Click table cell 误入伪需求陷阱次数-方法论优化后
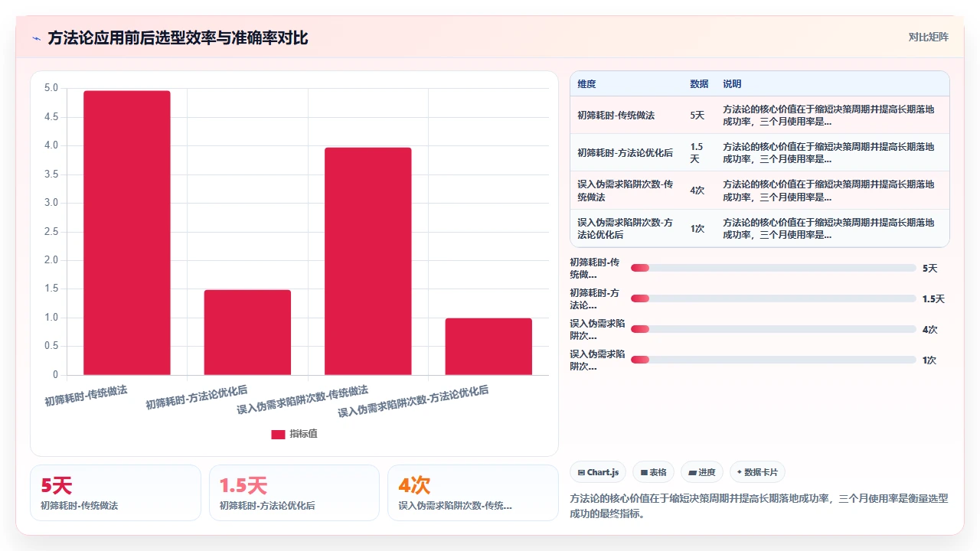 626,229
